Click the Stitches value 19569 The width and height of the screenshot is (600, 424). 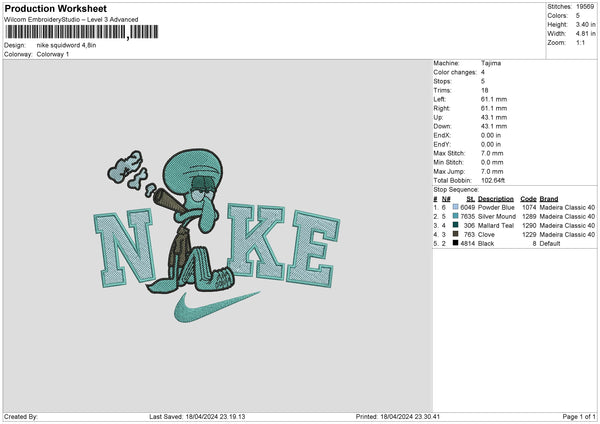pyautogui.click(x=585, y=7)
